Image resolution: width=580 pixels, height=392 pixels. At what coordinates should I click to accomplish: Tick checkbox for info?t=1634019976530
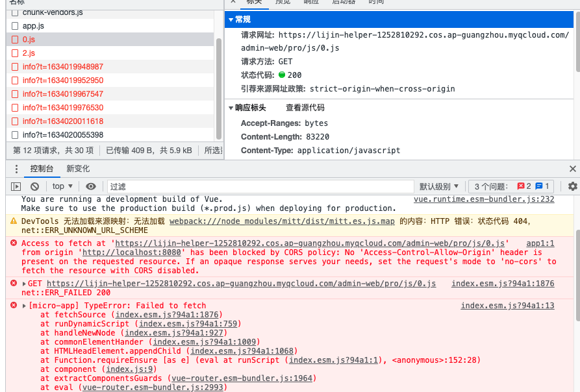click(15, 108)
